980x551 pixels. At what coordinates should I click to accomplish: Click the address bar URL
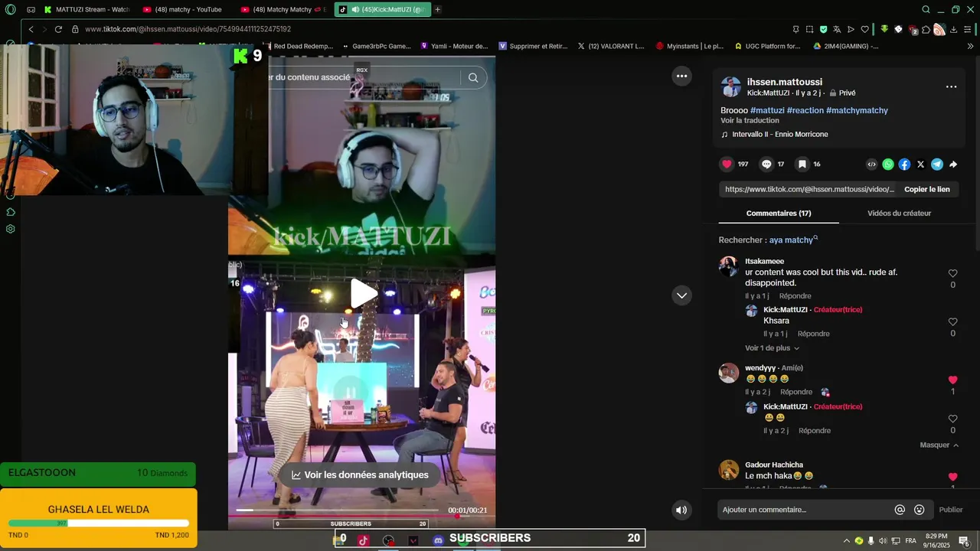(x=188, y=29)
